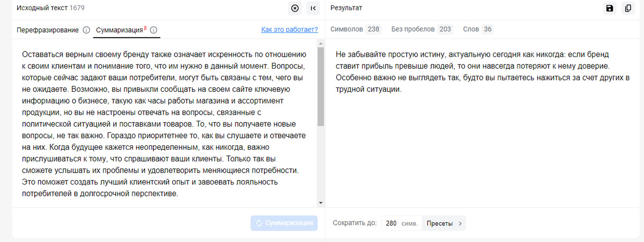644x242 pixels.
Task: Click the scrollbar down arrow in source text
Action: (321, 202)
